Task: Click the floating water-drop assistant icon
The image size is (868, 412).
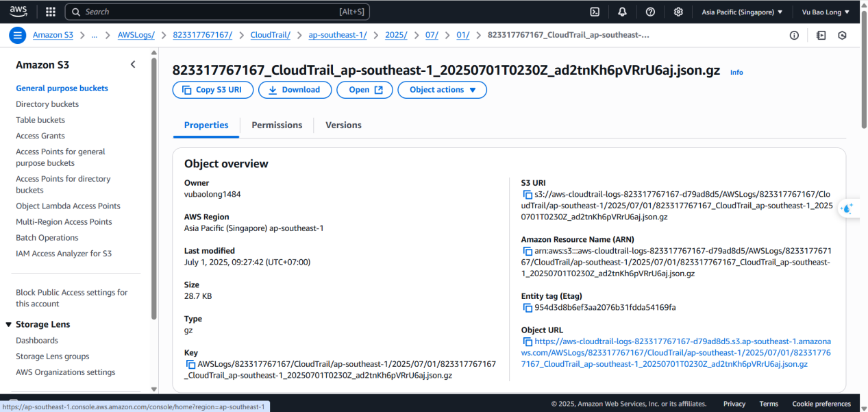Action: [848, 208]
